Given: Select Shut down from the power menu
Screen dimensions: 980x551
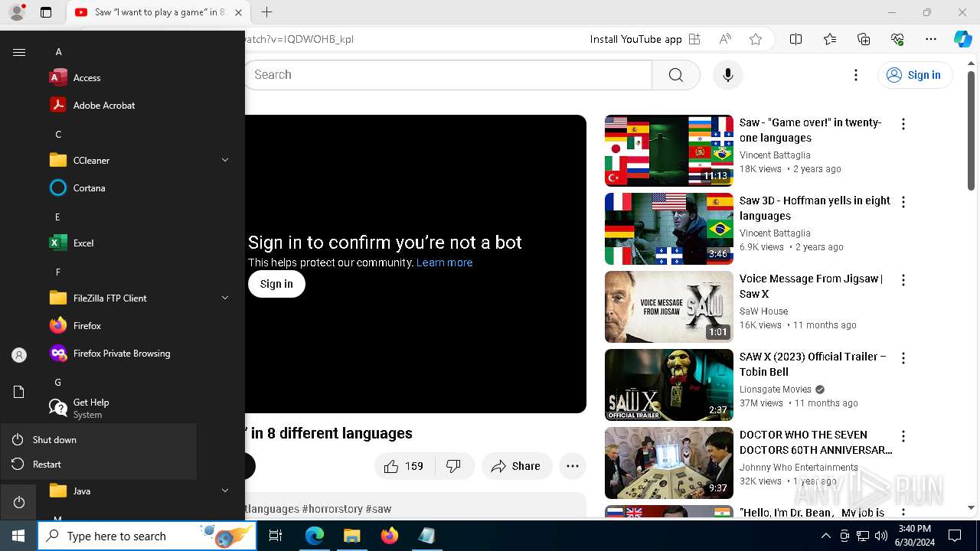Looking at the screenshot, I should (x=99, y=440).
